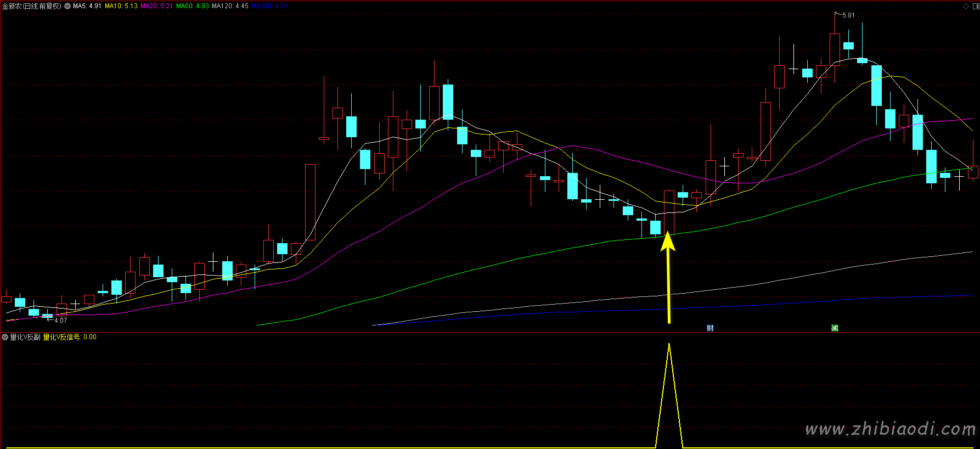Click the 4.07 low price marker

click(x=60, y=320)
